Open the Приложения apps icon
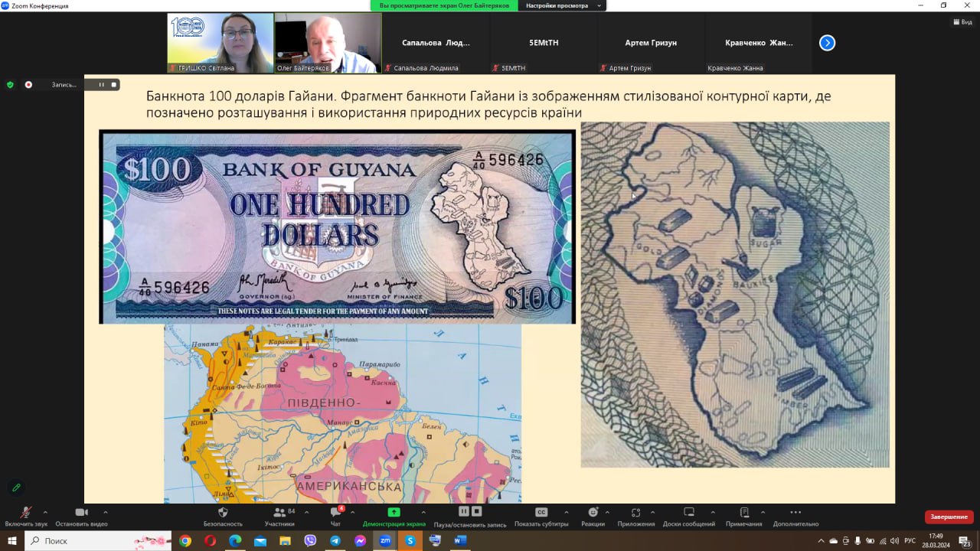This screenshot has height=551, width=980. point(635,513)
